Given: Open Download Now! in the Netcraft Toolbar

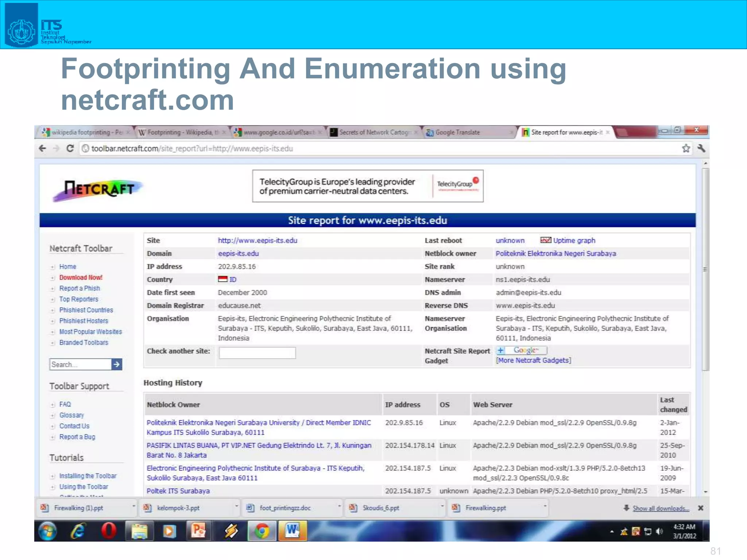Looking at the screenshot, I should pos(81,277).
